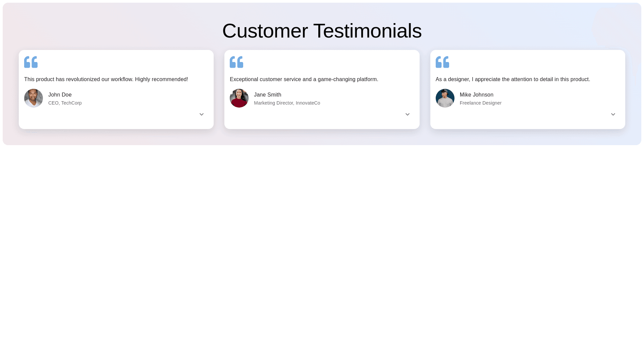This screenshot has height=362, width=644.
Task: Click Jane Smith's avatar photo
Action: (x=239, y=98)
